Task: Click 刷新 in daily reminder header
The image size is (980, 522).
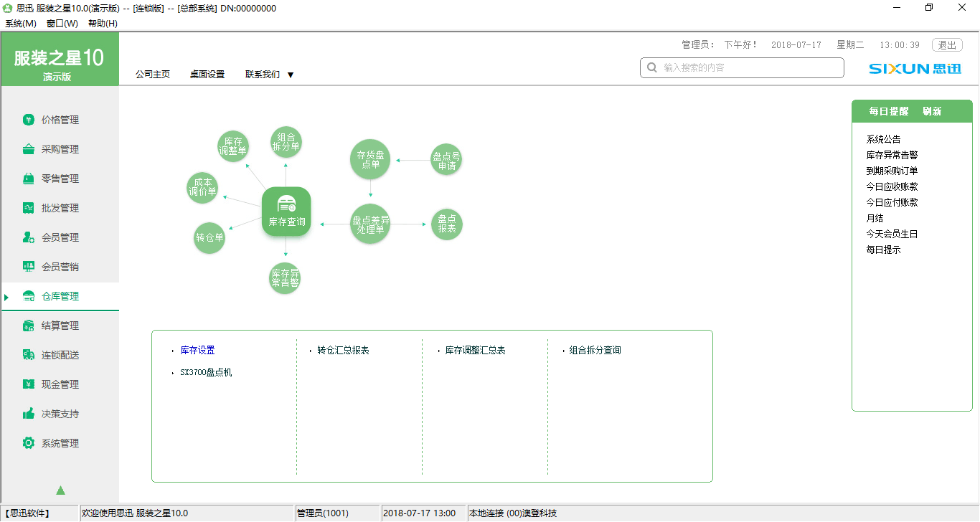Action: 932,111
